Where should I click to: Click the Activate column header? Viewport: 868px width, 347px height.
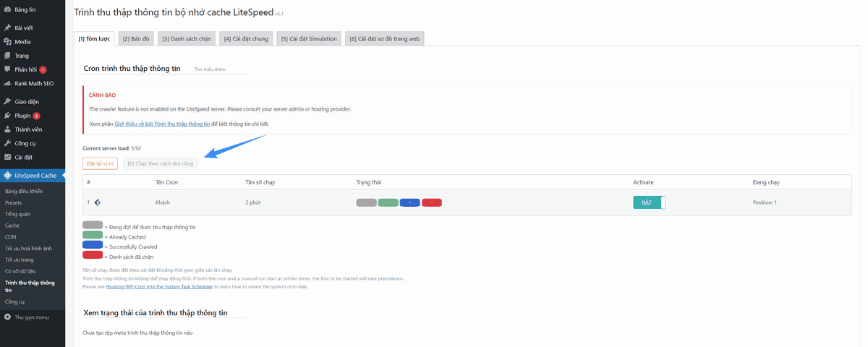643,181
